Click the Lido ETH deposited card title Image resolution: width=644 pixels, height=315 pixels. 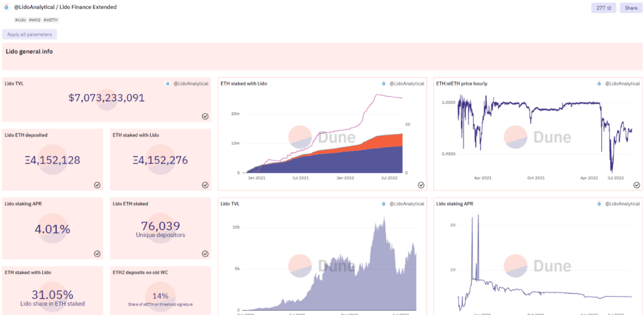(x=25, y=135)
